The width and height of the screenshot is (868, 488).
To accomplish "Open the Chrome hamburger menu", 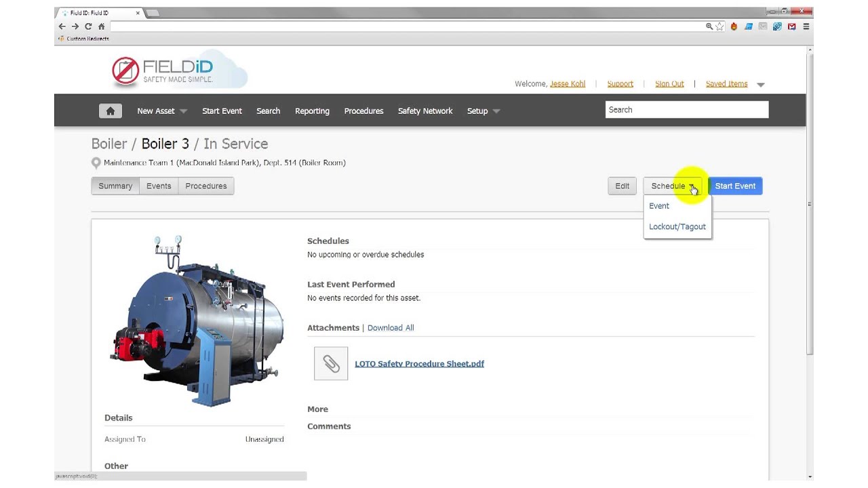I will pyautogui.click(x=806, y=26).
